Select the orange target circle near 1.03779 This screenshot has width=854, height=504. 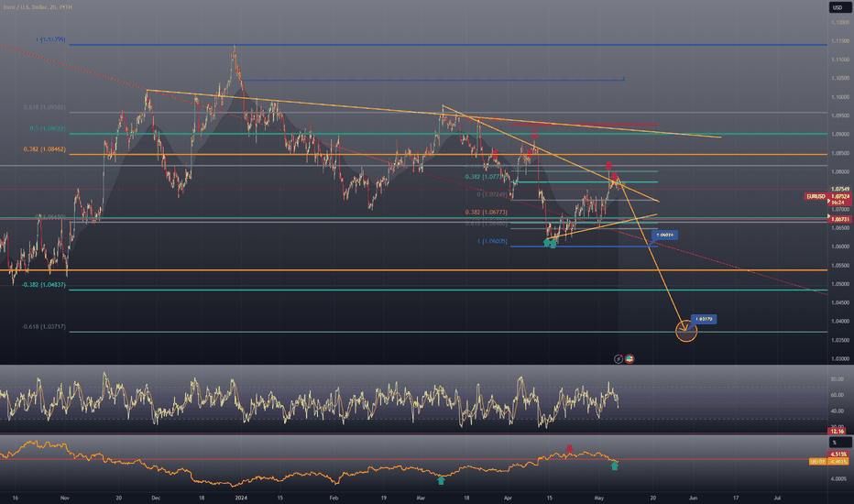[x=686, y=331]
